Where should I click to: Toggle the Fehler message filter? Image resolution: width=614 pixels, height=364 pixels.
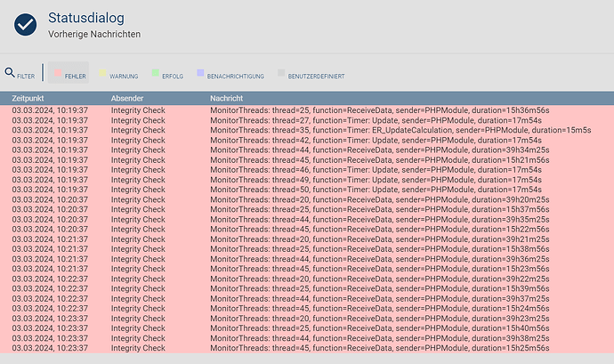point(69,72)
